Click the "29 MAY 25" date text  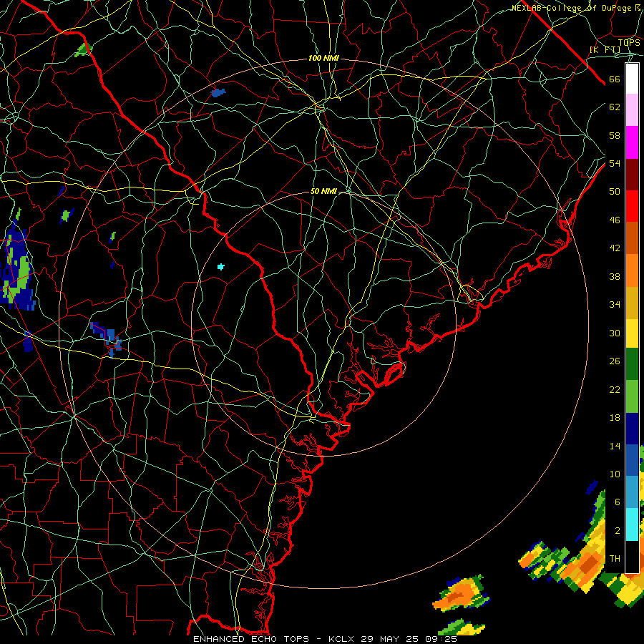pos(389,639)
